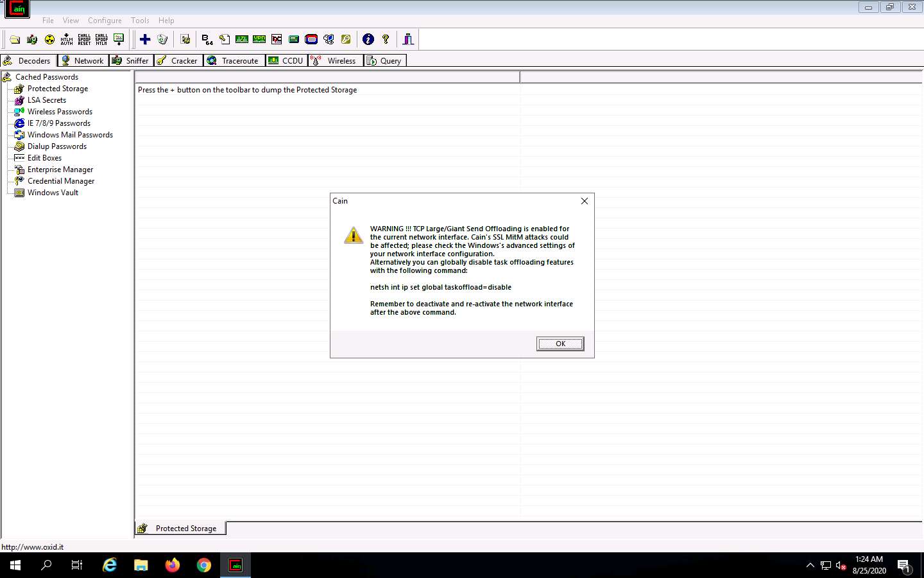Select Edit Boxes in the tree

(x=44, y=158)
